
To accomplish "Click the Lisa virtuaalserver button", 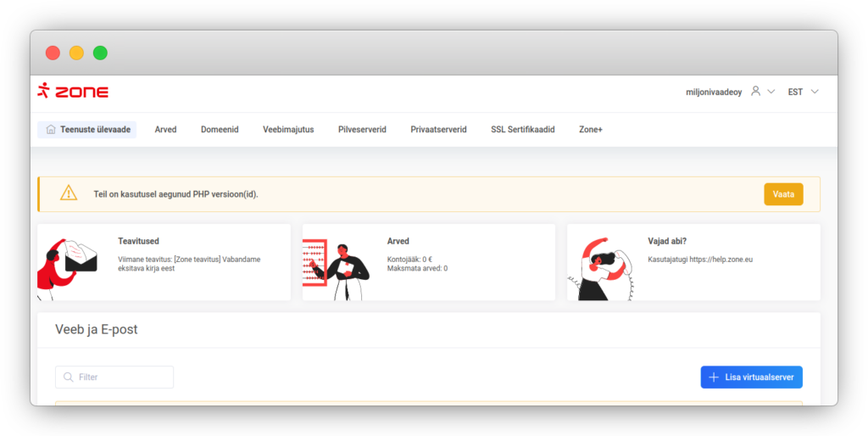I will point(752,377).
